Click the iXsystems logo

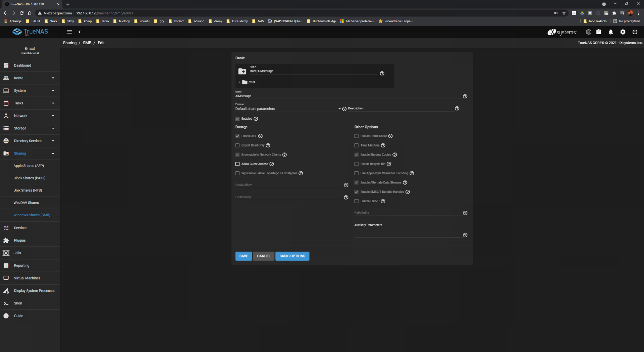(x=562, y=32)
